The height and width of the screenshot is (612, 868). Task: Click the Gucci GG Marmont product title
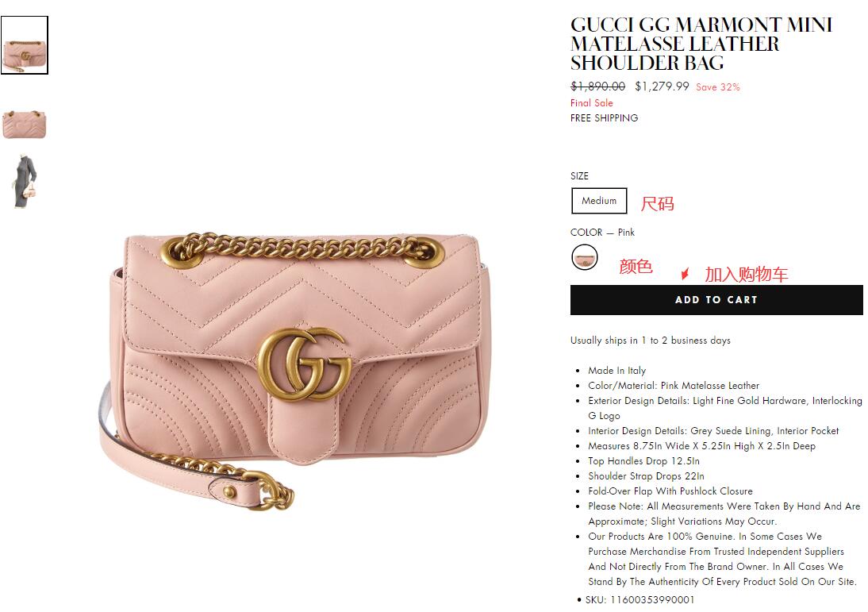click(x=701, y=44)
